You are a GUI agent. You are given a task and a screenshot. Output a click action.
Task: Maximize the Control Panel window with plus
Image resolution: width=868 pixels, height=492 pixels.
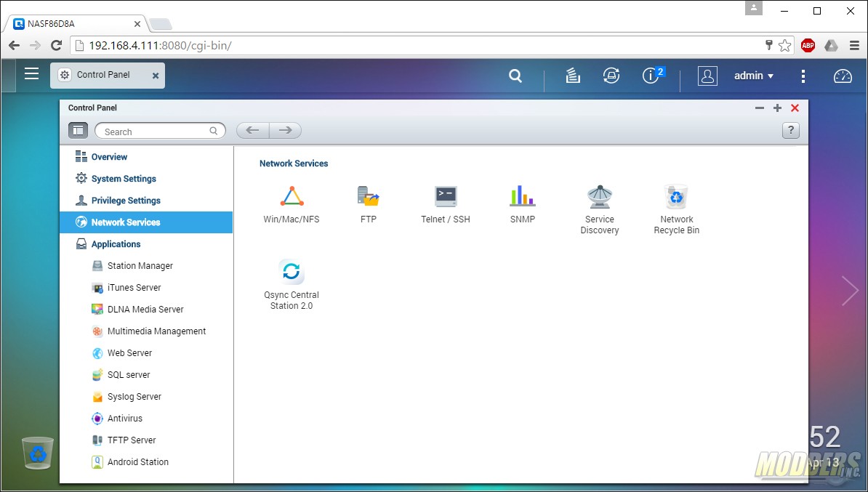(x=777, y=108)
